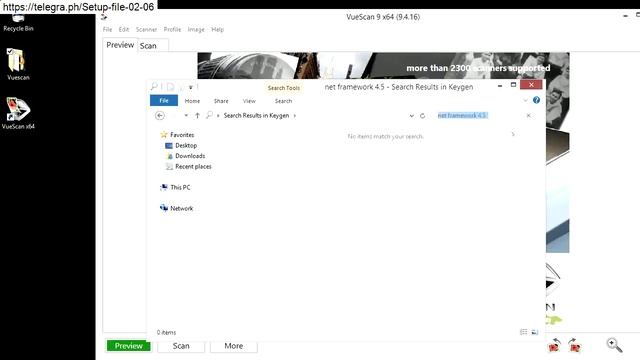Rotate image right in VueScan
640x360 pixels.
574,345
